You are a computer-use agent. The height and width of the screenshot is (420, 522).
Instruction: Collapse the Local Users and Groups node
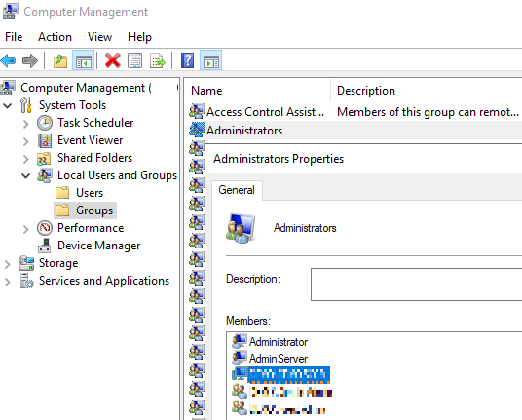pyautogui.click(x=25, y=176)
